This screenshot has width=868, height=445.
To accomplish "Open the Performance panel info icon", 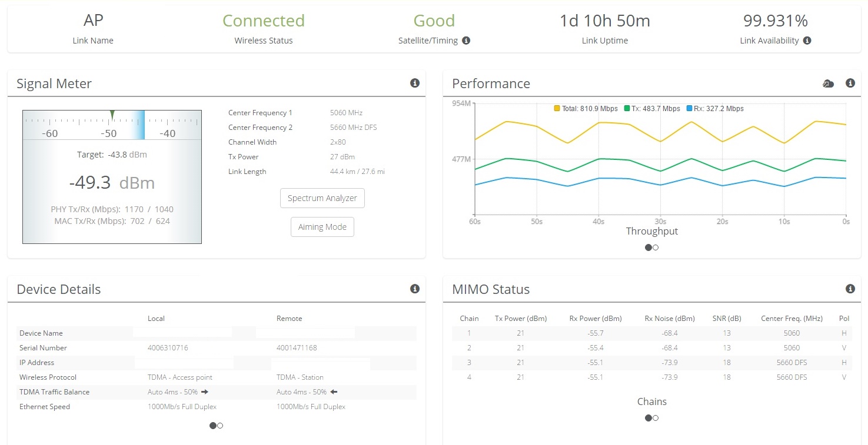I will [850, 83].
